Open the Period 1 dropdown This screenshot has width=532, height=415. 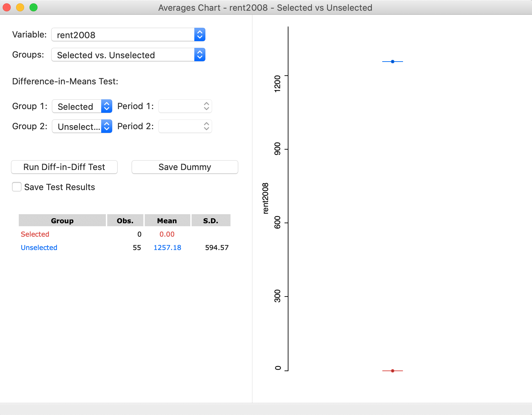(185, 106)
